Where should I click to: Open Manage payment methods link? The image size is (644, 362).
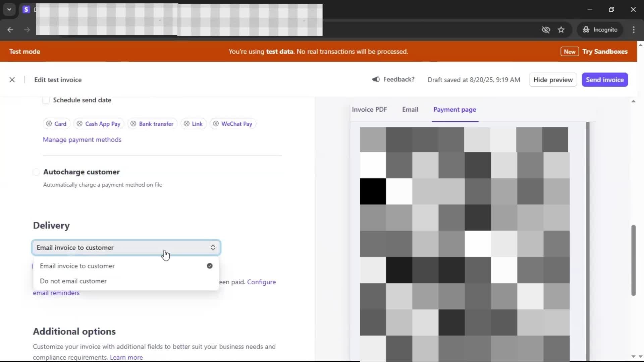[82, 140]
